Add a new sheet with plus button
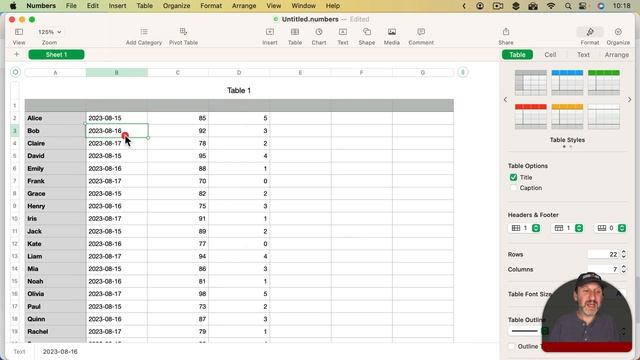640x360 pixels. (x=16, y=54)
